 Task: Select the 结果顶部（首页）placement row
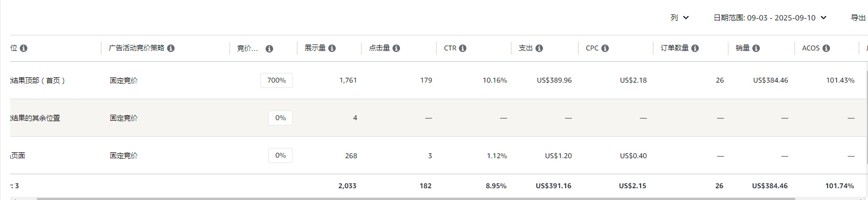click(x=434, y=80)
